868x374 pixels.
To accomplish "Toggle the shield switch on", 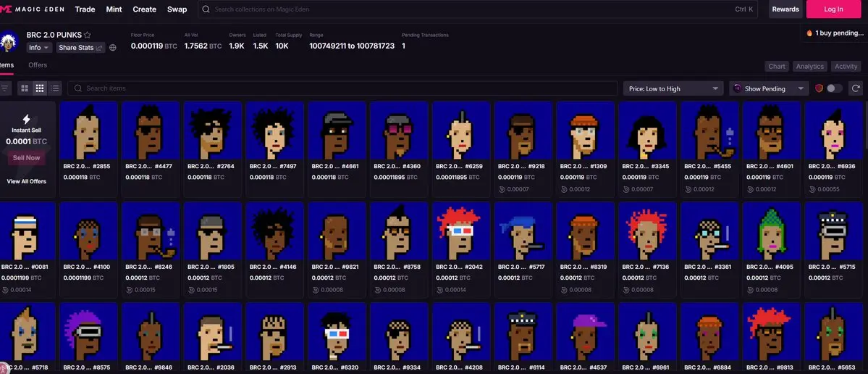I will (x=835, y=88).
